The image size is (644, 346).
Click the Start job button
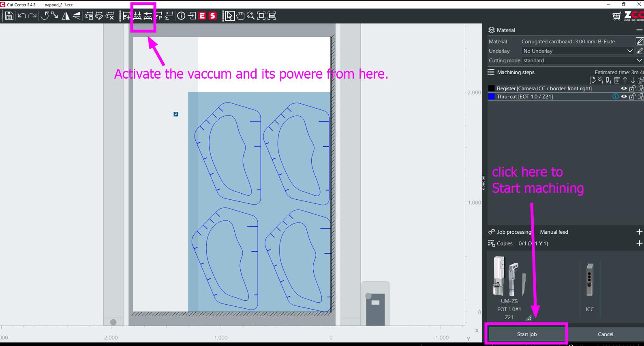526,334
